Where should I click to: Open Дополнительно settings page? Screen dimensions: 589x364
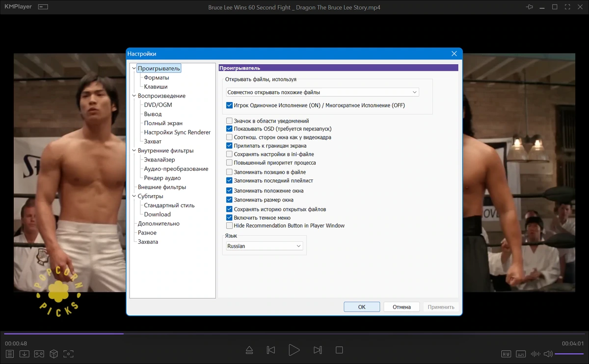tap(159, 224)
